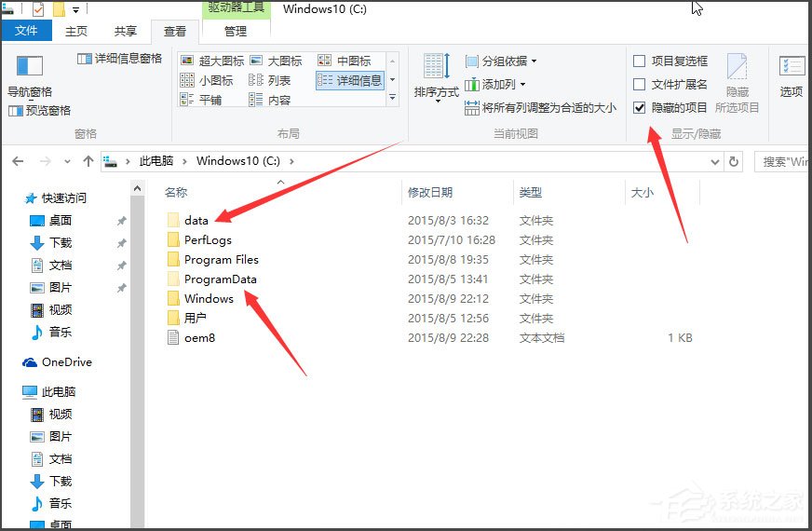812x531 pixels.
Task: Click the quick access new folder icon
Action: 59,8
